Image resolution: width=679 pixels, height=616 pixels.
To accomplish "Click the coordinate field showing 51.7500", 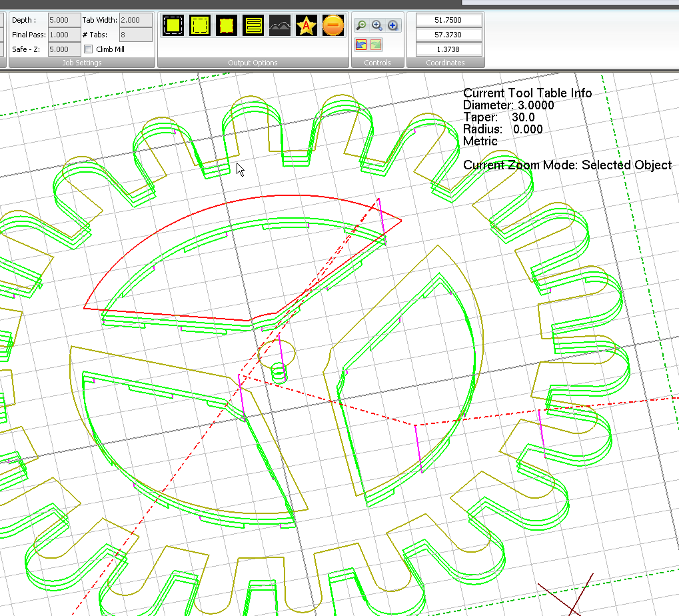I will pos(448,20).
